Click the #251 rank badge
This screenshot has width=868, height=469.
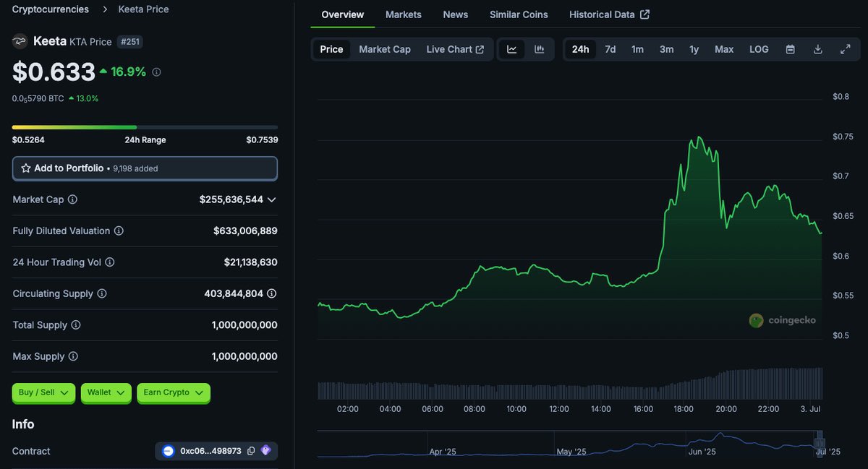tap(130, 42)
